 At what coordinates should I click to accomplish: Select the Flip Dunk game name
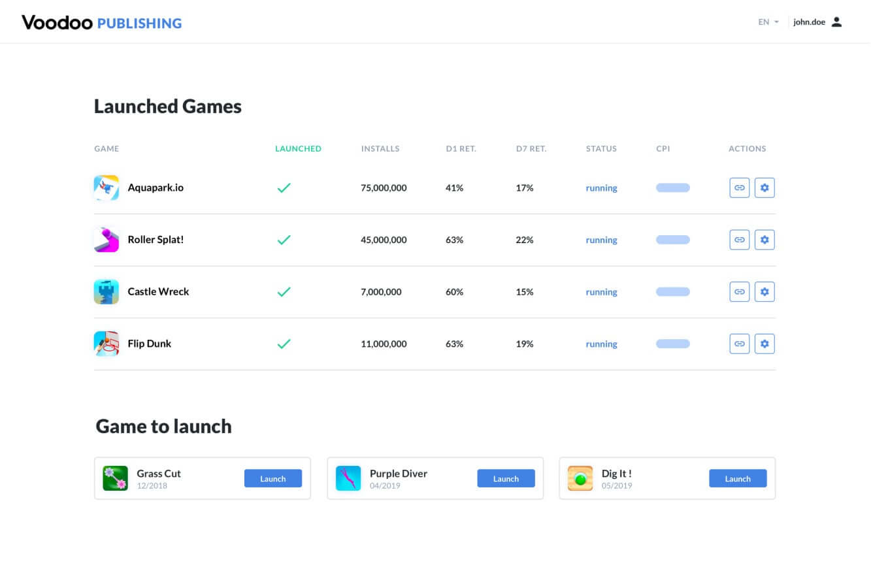pyautogui.click(x=150, y=344)
